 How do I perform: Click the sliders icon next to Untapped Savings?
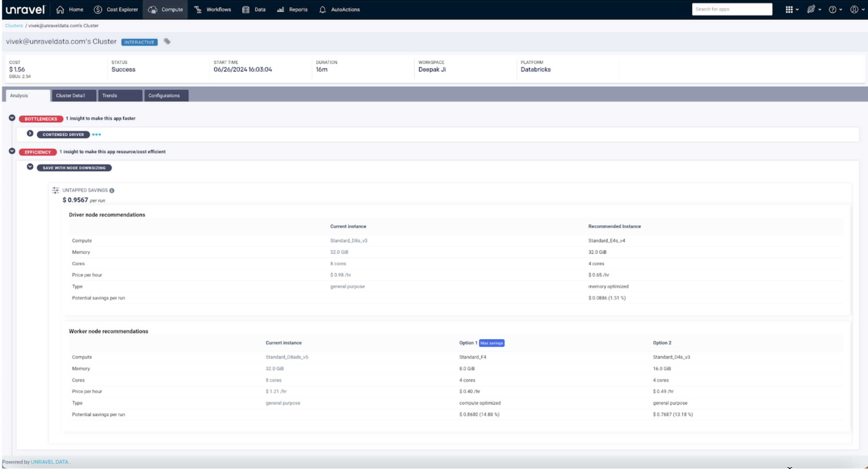pos(56,190)
